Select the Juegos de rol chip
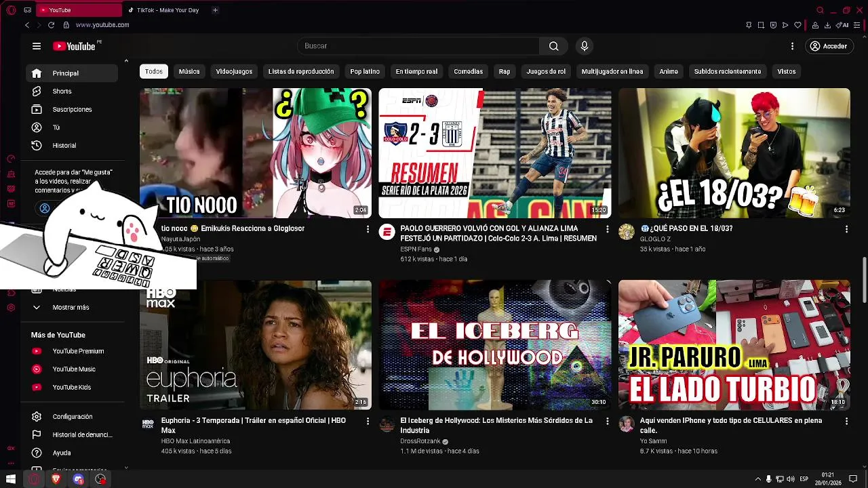This screenshot has height=488, width=868. (546, 71)
